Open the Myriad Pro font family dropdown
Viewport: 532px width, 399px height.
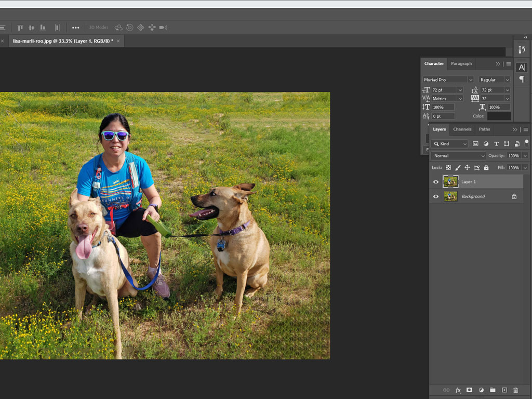point(448,79)
